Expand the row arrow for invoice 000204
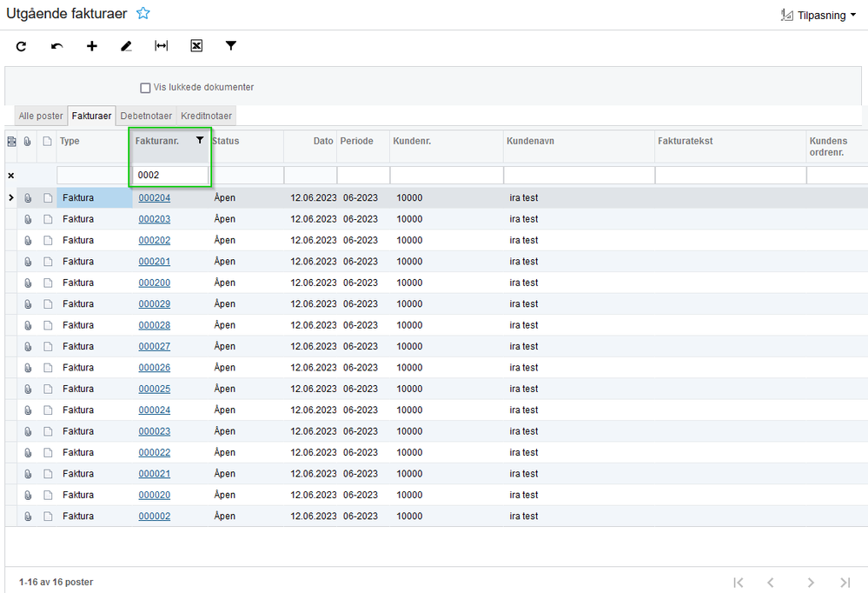868x593 pixels. coord(11,198)
